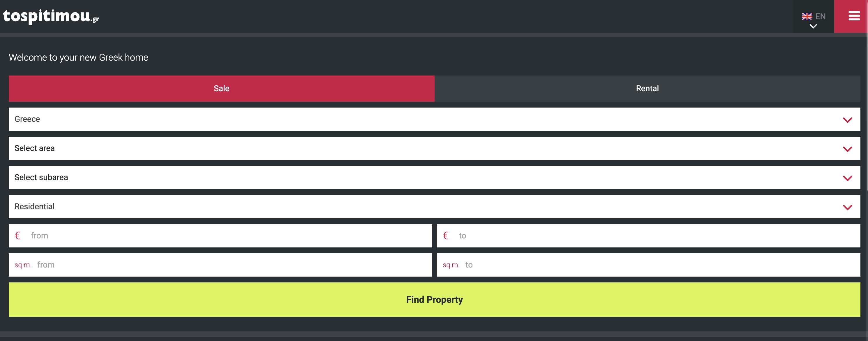Viewport: 868px width, 341px height.
Task: Click the Residential dropdown chevron arrow
Action: (x=847, y=207)
